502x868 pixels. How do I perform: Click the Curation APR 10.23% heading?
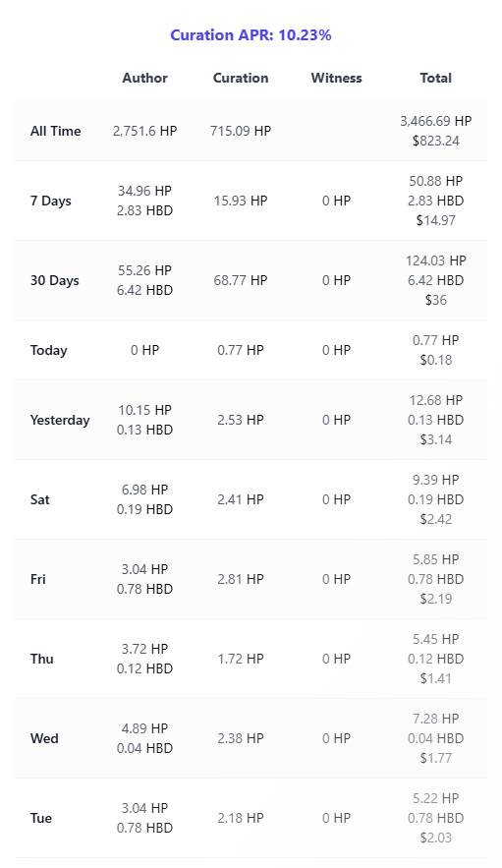pos(251,34)
